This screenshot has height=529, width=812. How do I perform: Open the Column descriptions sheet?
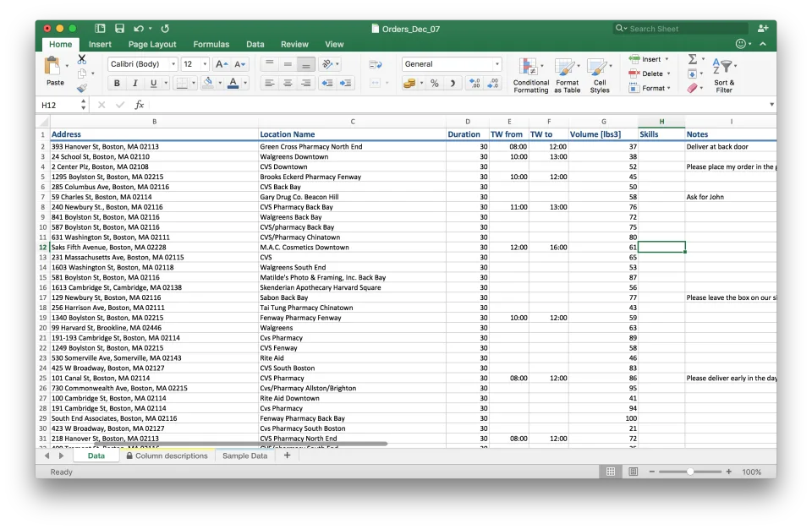tap(167, 456)
